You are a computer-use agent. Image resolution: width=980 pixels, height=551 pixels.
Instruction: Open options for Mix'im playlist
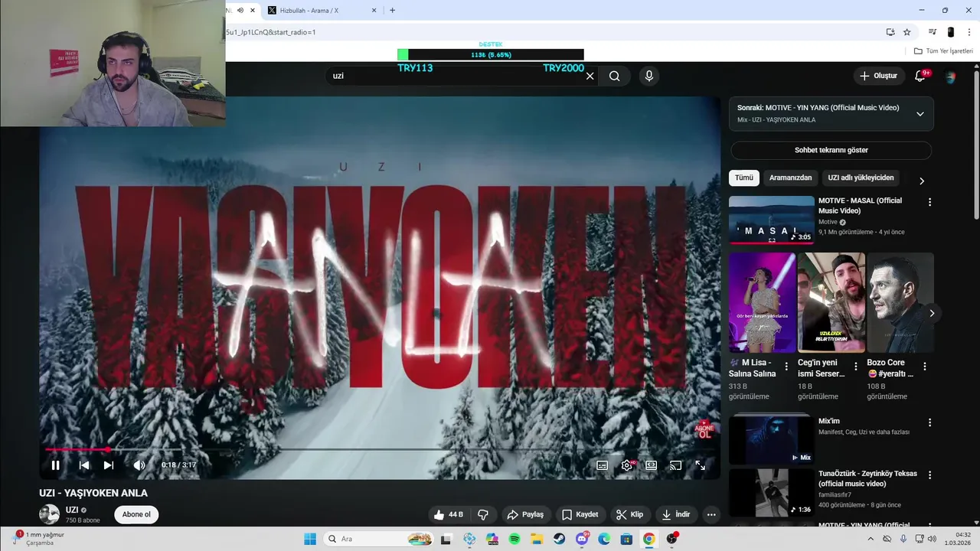click(x=930, y=422)
